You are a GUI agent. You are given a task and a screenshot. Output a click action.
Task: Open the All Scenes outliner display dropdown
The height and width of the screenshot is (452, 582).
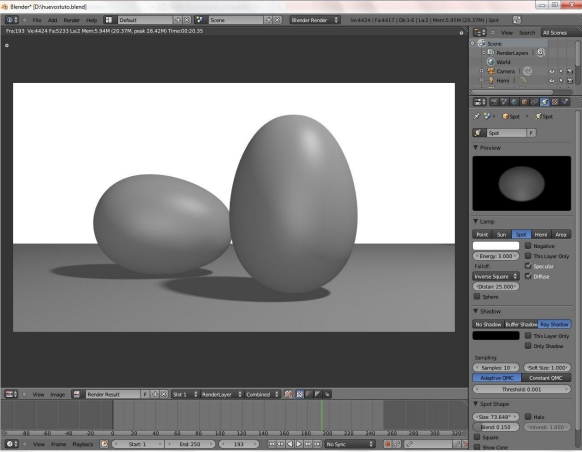coord(561,33)
